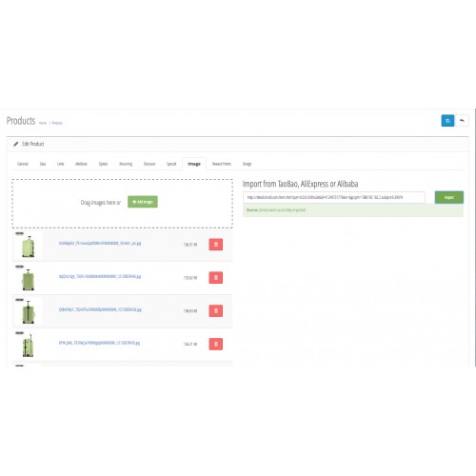The image size is (476, 476).
Task: Click the blue save product icon
Action: 447,121
